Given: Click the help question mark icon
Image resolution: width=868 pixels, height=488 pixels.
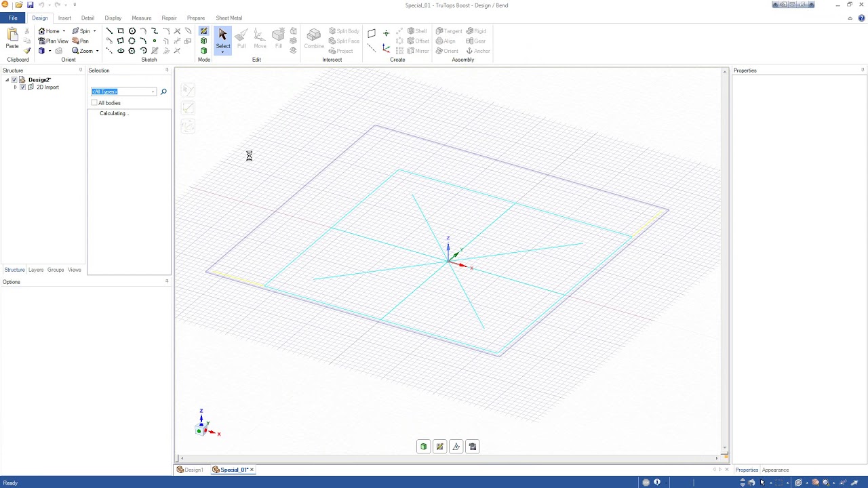Looking at the screenshot, I should point(861,18).
